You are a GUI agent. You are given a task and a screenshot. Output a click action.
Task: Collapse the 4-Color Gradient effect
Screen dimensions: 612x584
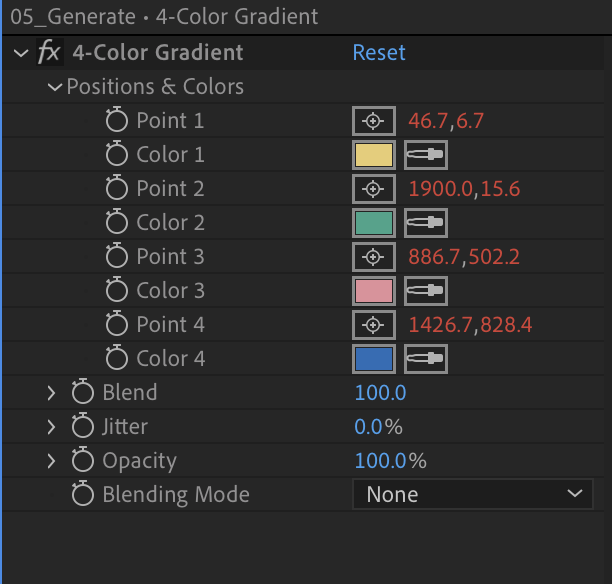(20, 53)
